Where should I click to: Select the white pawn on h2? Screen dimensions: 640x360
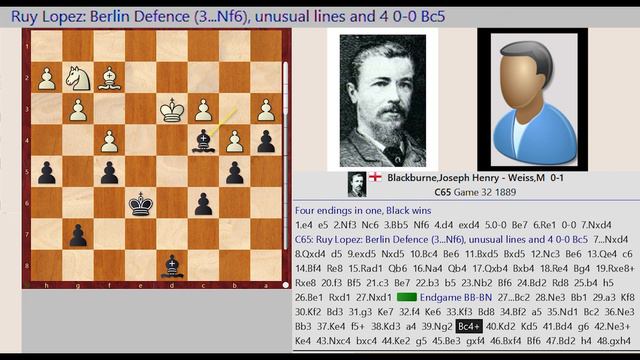click(x=47, y=78)
